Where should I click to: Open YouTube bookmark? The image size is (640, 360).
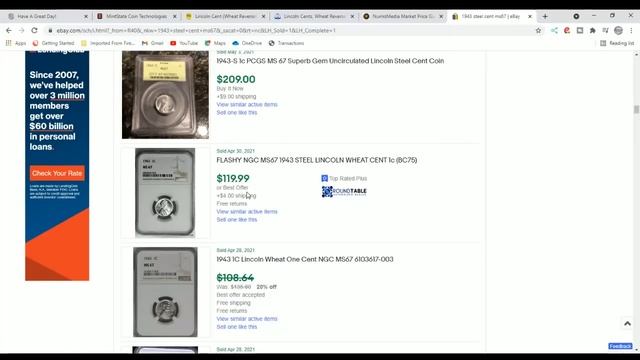pyautogui.click(x=184, y=43)
